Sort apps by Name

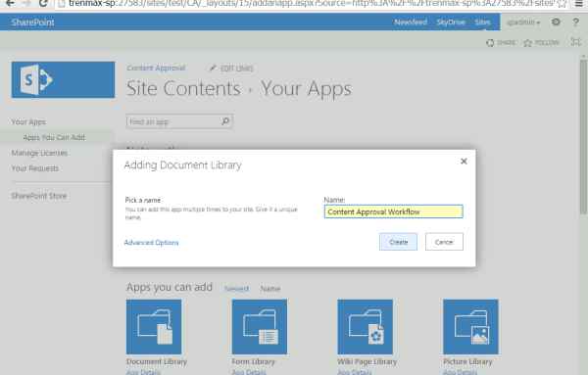tap(270, 289)
